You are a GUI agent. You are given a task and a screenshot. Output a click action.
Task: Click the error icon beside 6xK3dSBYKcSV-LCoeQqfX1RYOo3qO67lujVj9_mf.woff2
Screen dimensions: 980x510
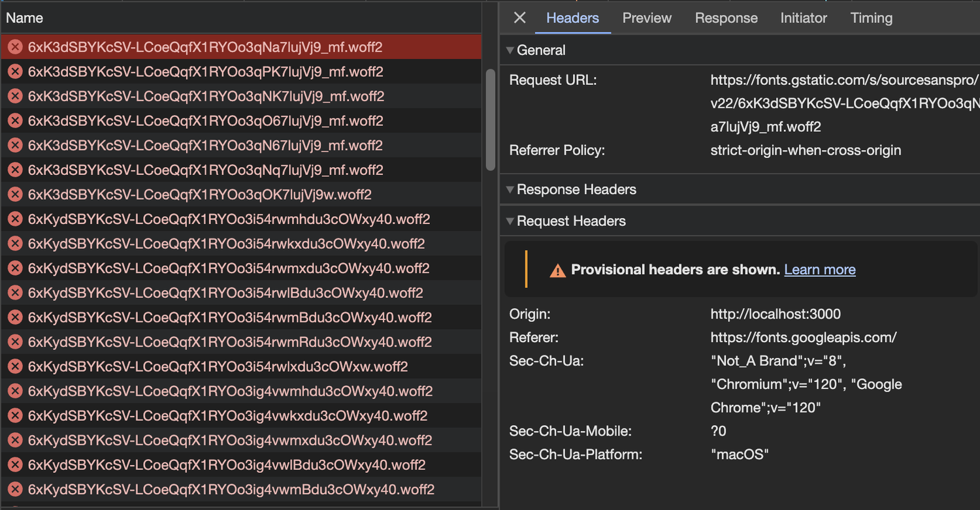pos(15,120)
